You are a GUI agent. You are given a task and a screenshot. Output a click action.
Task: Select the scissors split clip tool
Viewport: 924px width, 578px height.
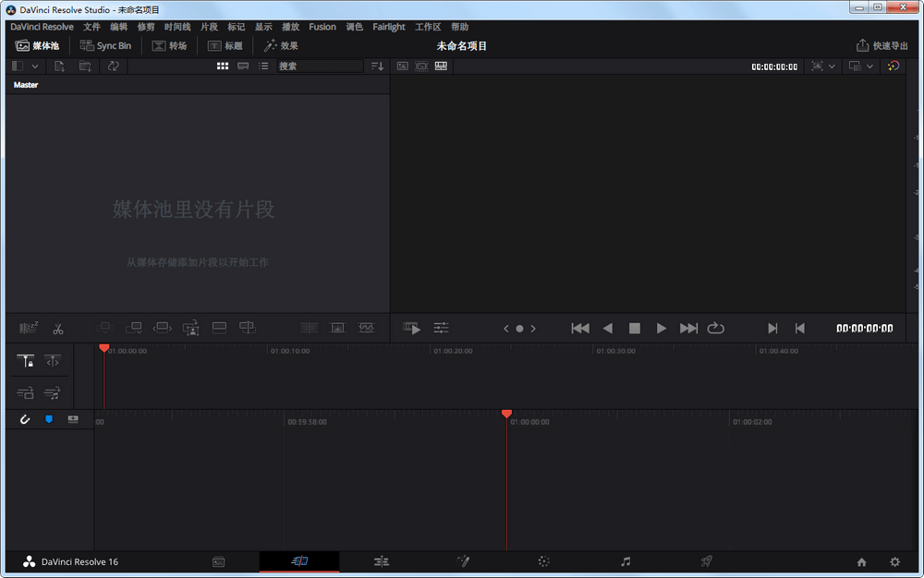click(x=58, y=328)
